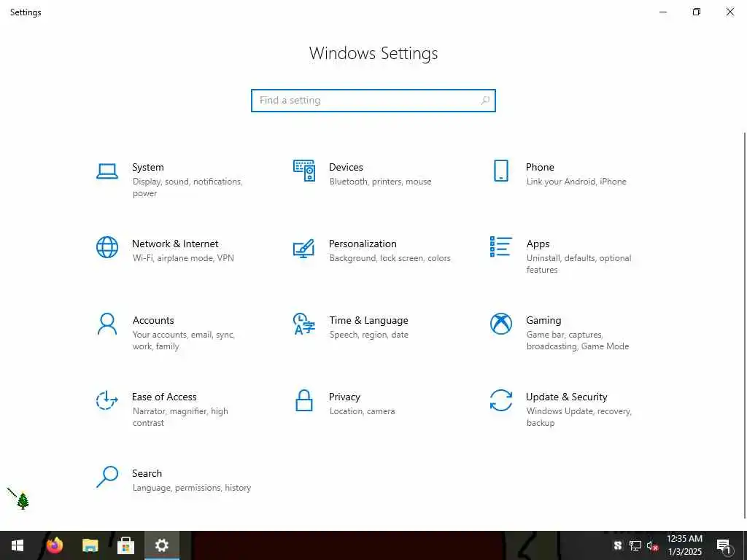
Task: Click the taskbar clock showing 12:35 AM
Action: click(x=684, y=545)
